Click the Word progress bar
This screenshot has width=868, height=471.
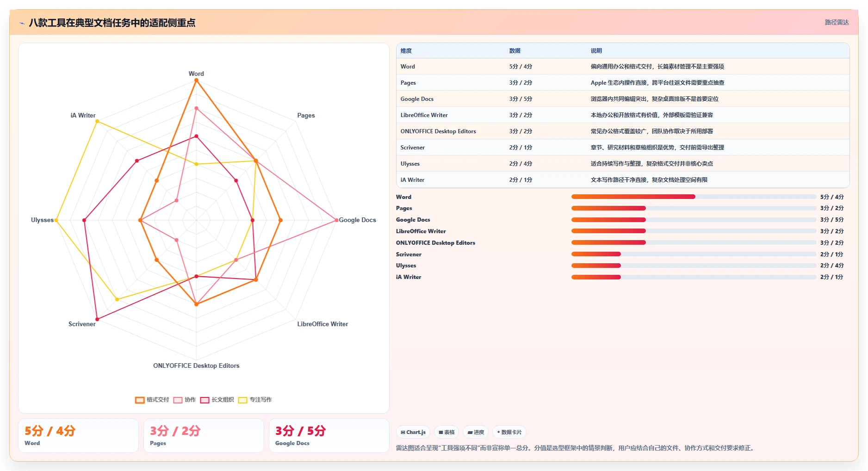coord(694,197)
